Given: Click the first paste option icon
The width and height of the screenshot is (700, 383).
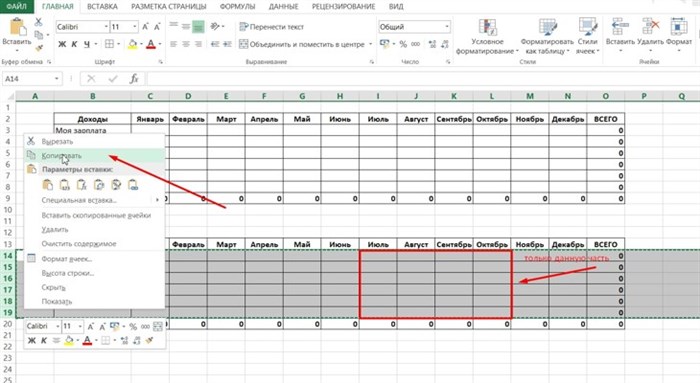Looking at the screenshot, I should (x=47, y=184).
